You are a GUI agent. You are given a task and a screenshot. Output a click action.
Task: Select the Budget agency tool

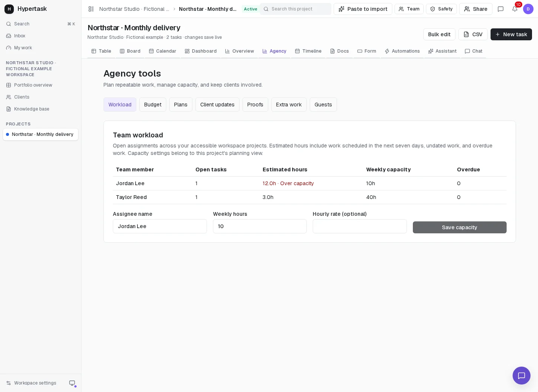pyautogui.click(x=153, y=105)
